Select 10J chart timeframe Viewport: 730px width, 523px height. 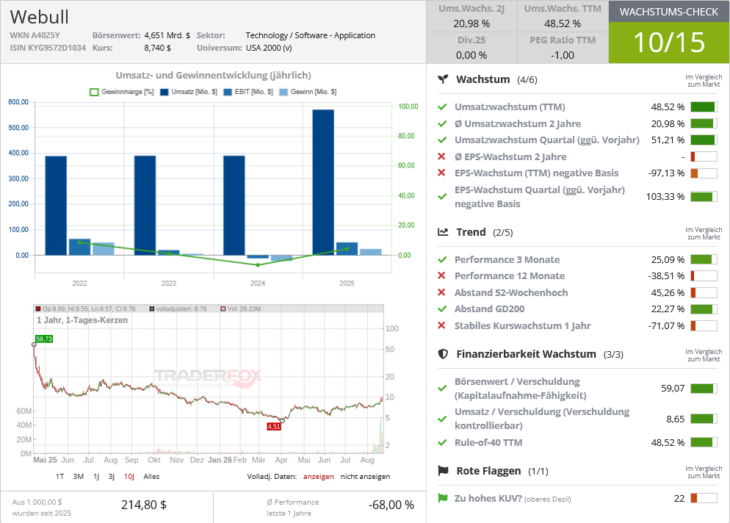click(129, 476)
